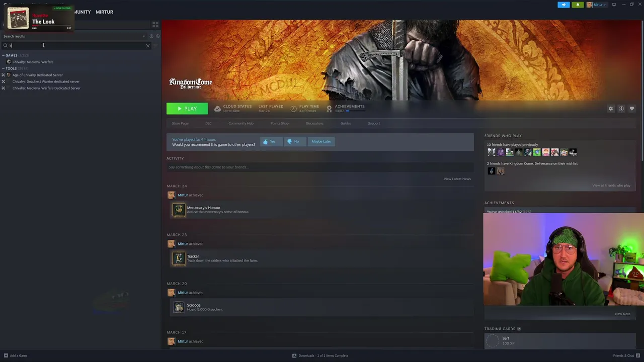
Task: Open the Community Hub tab
Action: 241,123
